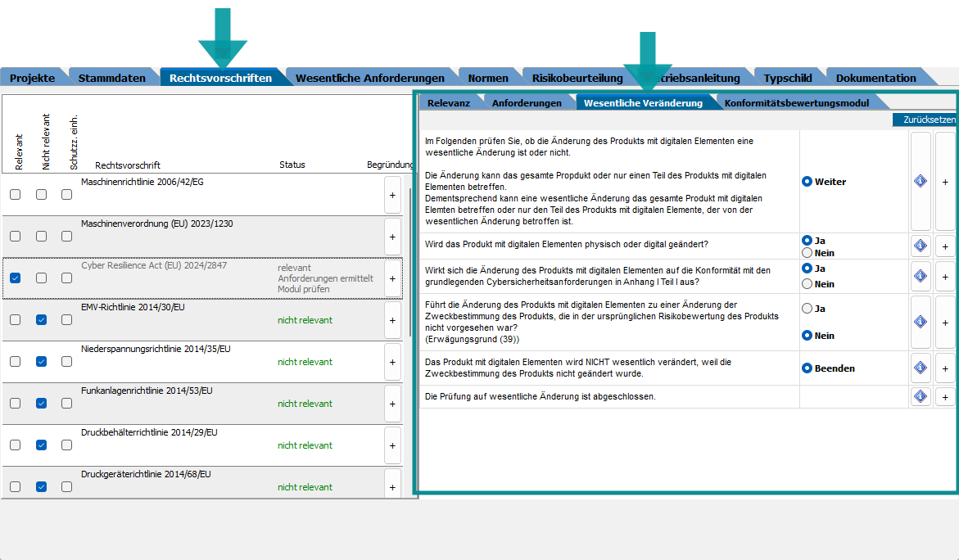Toggle Nicht relevant for EMV-Richtlinie 2014/30/EU
The height and width of the screenshot is (560, 959).
(42, 320)
